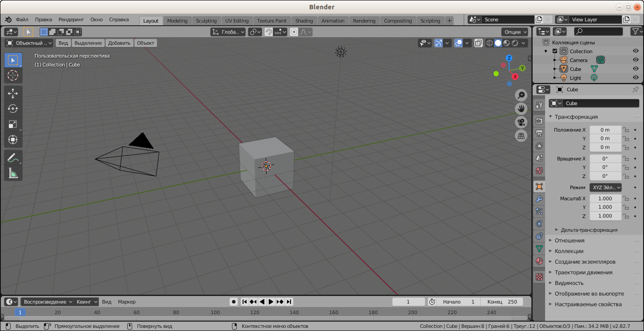Click the Scale X value field
Screen dimensions: 644x331
pos(605,199)
